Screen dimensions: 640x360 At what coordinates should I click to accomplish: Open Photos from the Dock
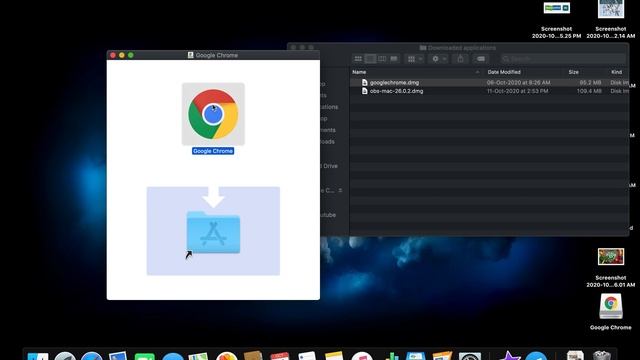[x=227, y=356]
